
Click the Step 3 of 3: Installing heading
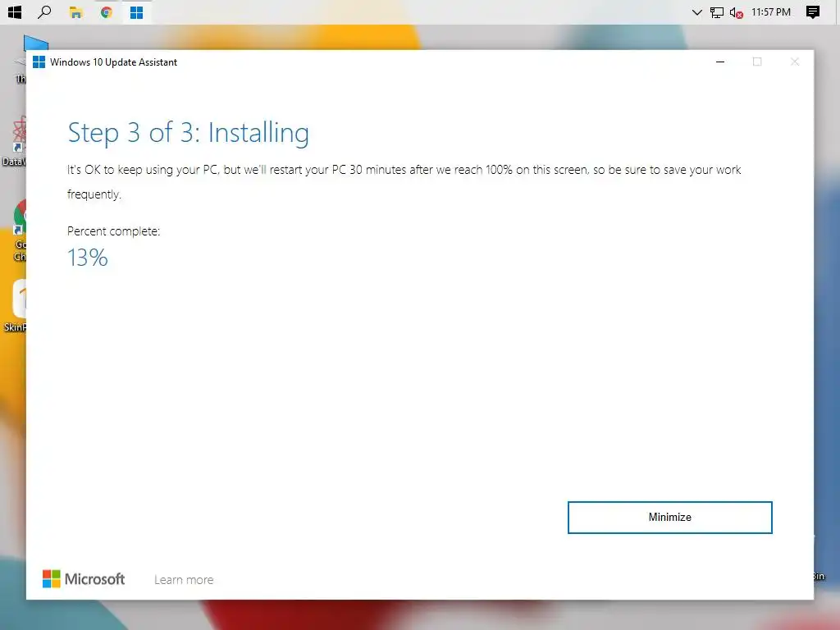(188, 134)
